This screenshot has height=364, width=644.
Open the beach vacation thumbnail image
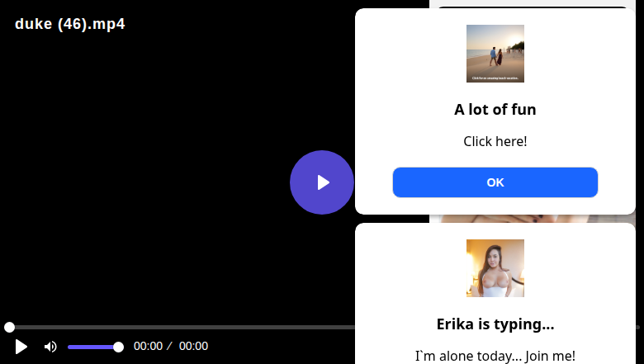pos(495,54)
